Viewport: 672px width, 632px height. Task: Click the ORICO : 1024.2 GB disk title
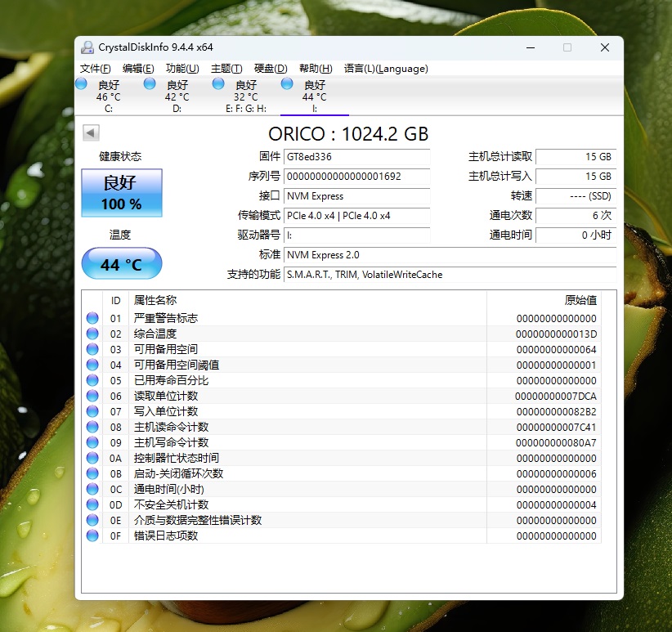[x=348, y=134]
